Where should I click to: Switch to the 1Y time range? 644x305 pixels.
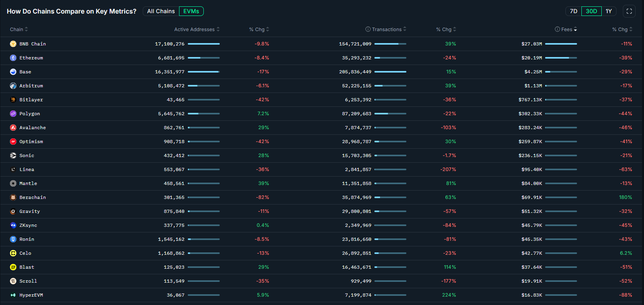point(609,11)
